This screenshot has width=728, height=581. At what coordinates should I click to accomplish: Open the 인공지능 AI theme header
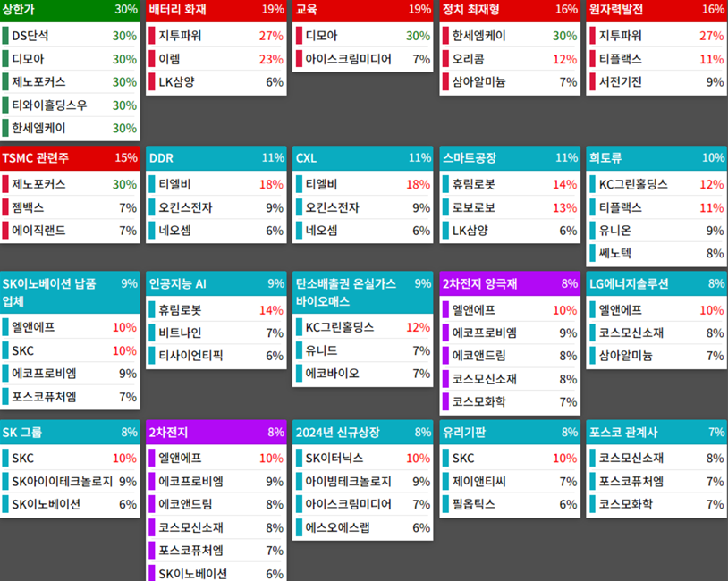tap(216, 284)
